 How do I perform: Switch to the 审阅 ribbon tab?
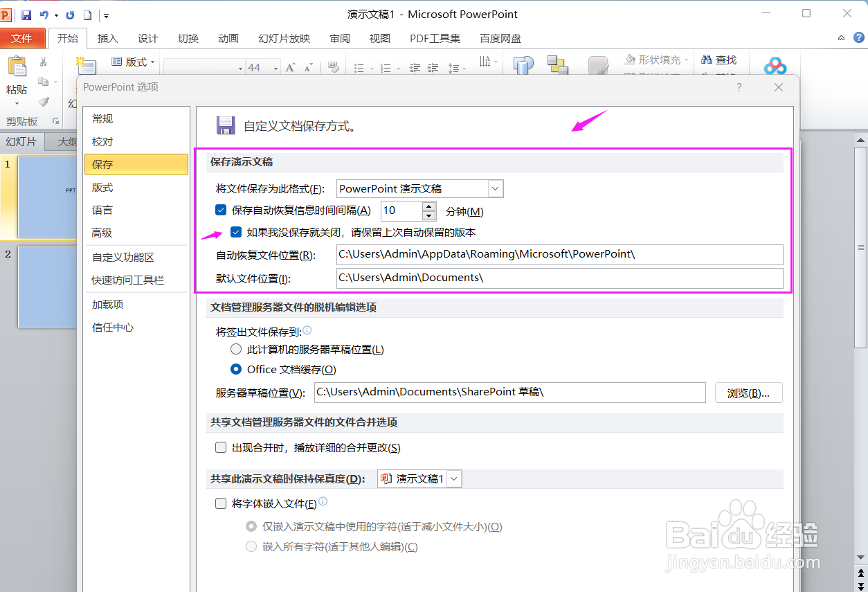[340, 39]
